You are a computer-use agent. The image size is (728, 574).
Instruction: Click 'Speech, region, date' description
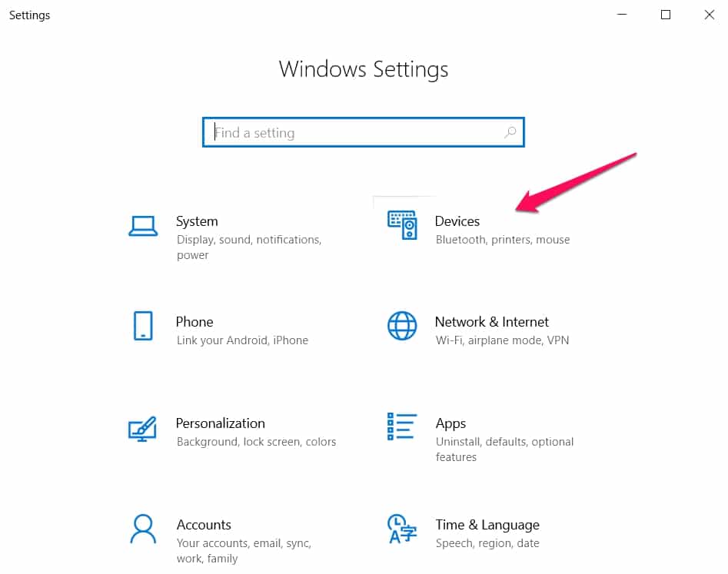[487, 543]
